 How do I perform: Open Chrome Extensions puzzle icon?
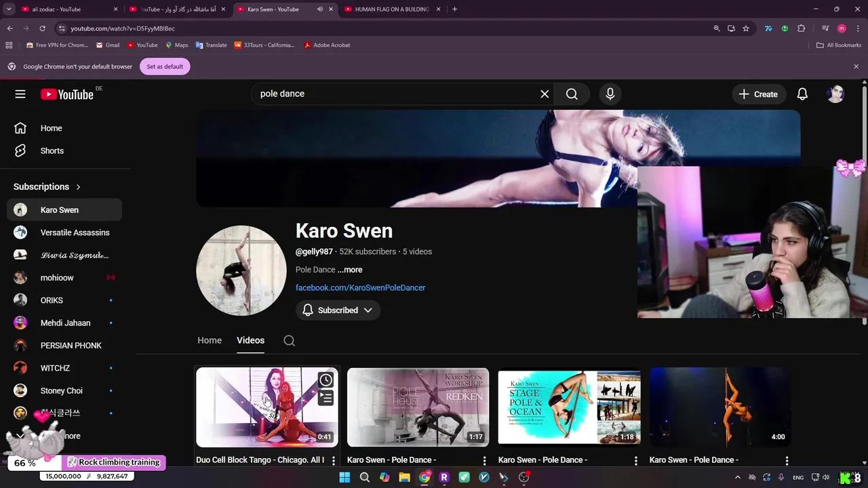click(x=802, y=28)
